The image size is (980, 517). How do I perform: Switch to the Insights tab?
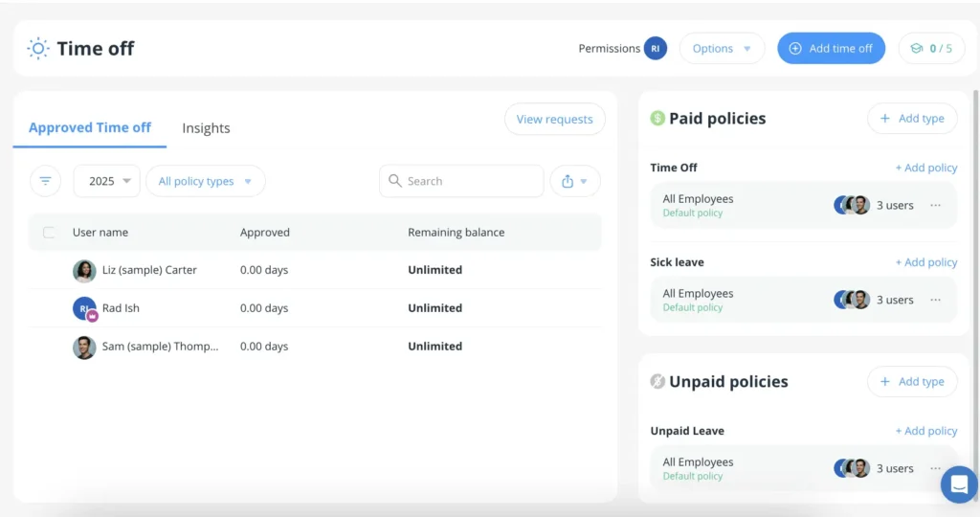pyautogui.click(x=206, y=128)
